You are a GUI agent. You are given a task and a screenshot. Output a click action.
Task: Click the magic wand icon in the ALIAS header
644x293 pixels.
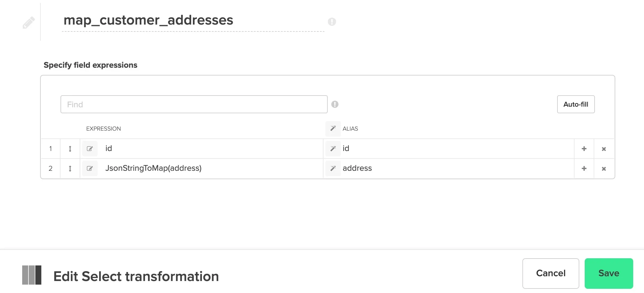(333, 129)
